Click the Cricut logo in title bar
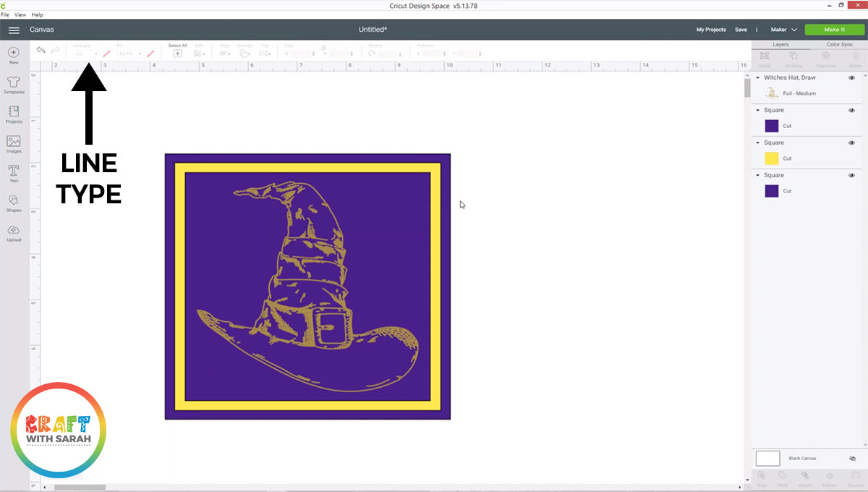The width and height of the screenshot is (868, 492). (x=4, y=6)
